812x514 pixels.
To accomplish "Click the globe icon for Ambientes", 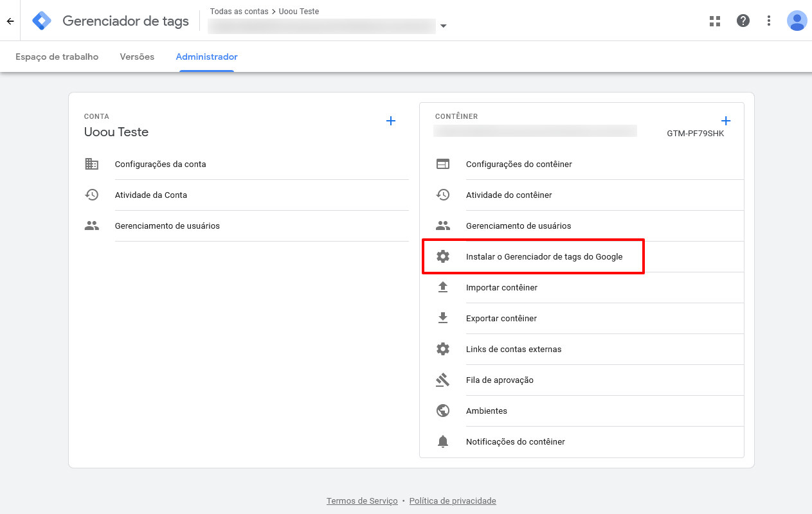I will (443, 411).
